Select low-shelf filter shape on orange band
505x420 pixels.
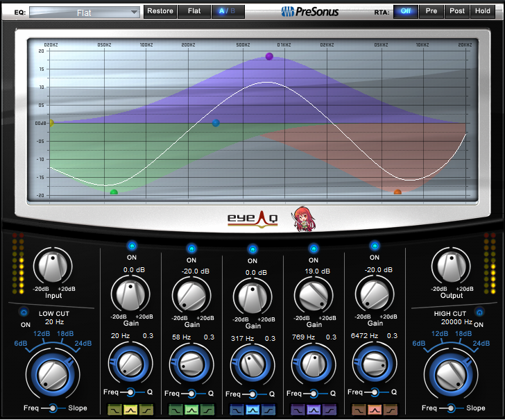tap(359, 410)
